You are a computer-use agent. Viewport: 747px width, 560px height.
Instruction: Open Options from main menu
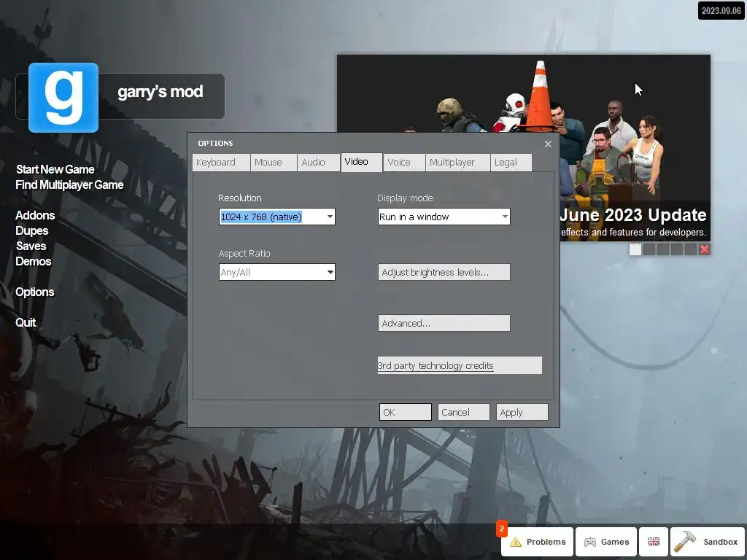coord(35,292)
